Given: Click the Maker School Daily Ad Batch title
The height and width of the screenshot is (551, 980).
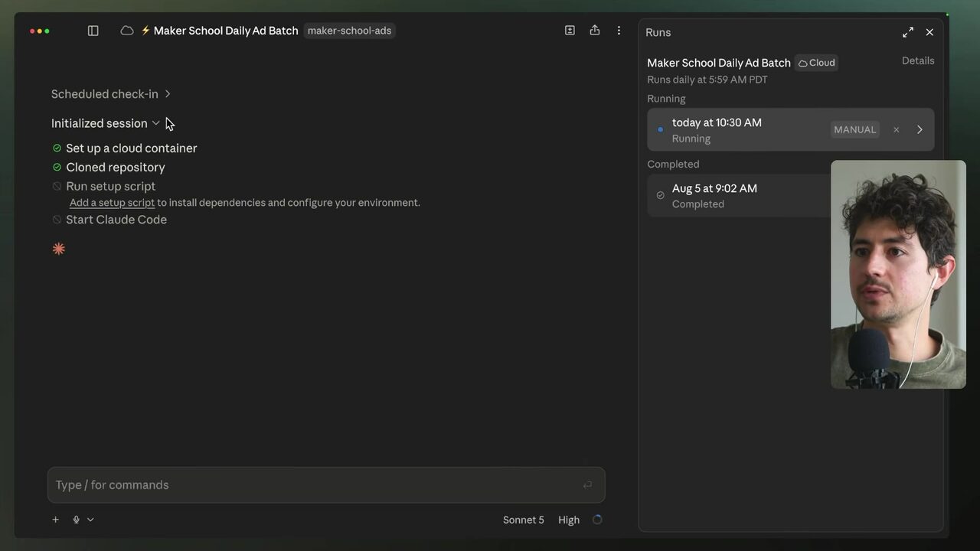Looking at the screenshot, I should click(x=226, y=31).
